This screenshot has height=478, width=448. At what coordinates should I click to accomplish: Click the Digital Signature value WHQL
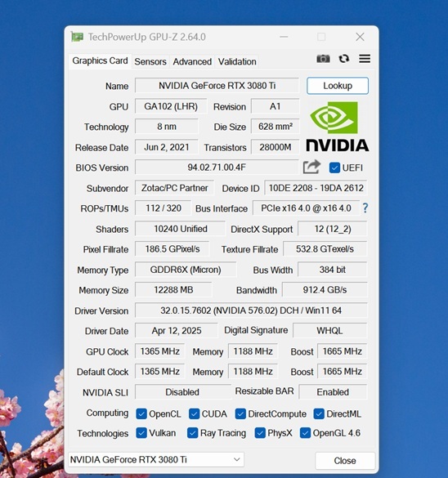pyautogui.click(x=330, y=331)
